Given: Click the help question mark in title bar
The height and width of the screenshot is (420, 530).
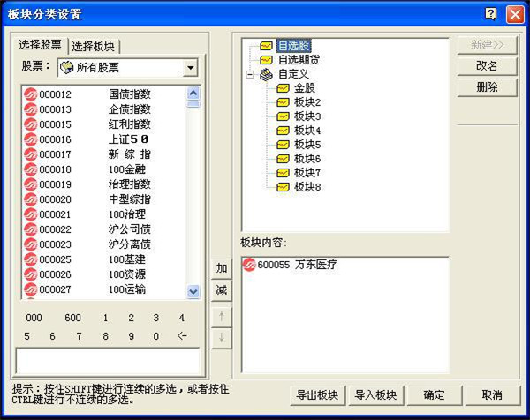Looking at the screenshot, I should point(490,13).
